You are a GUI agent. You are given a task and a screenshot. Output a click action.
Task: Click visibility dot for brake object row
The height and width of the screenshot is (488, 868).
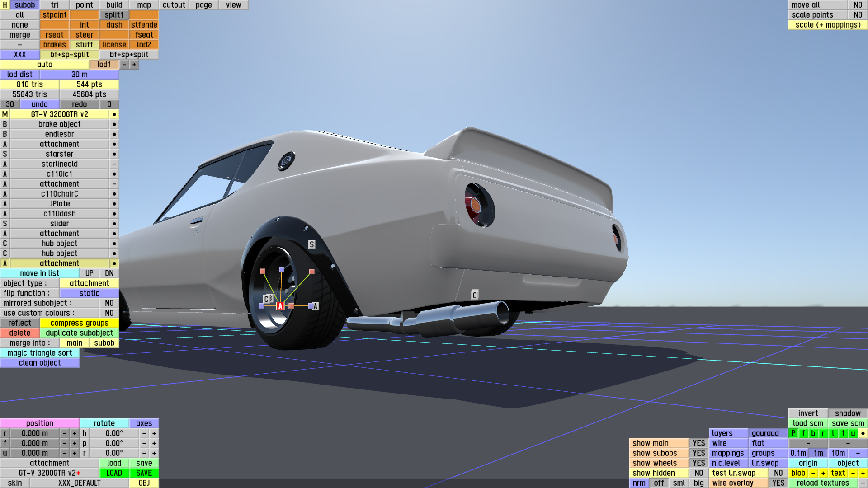coord(114,124)
